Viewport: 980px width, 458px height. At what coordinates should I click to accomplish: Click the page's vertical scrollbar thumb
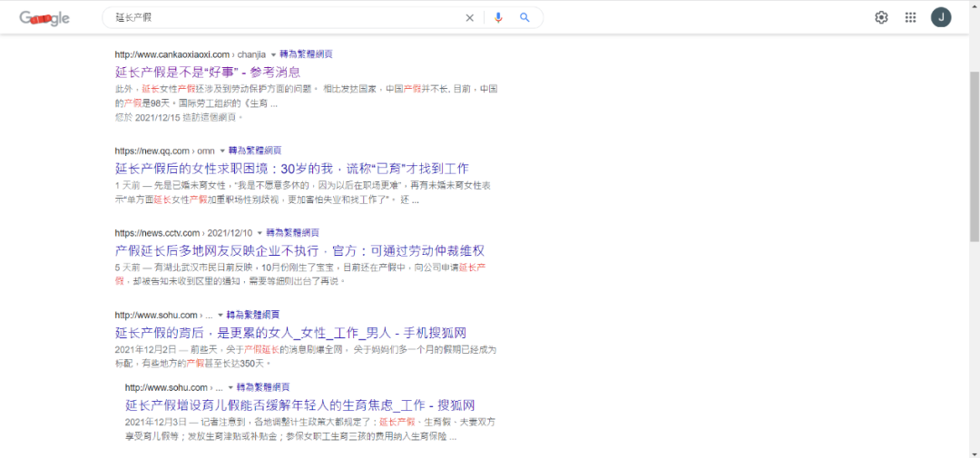(975, 156)
